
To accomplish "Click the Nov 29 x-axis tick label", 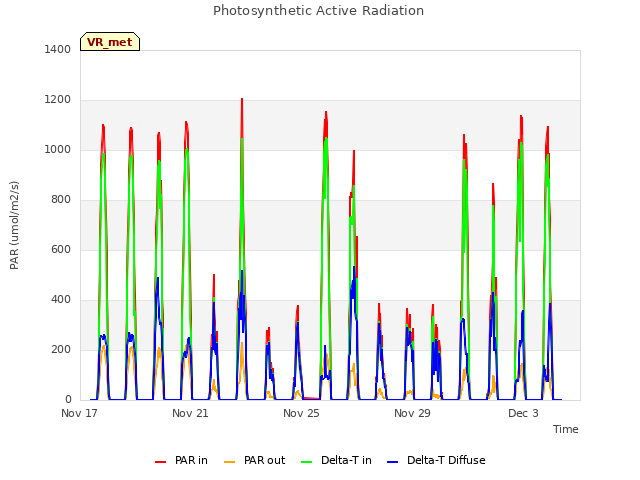I will coord(412,413).
